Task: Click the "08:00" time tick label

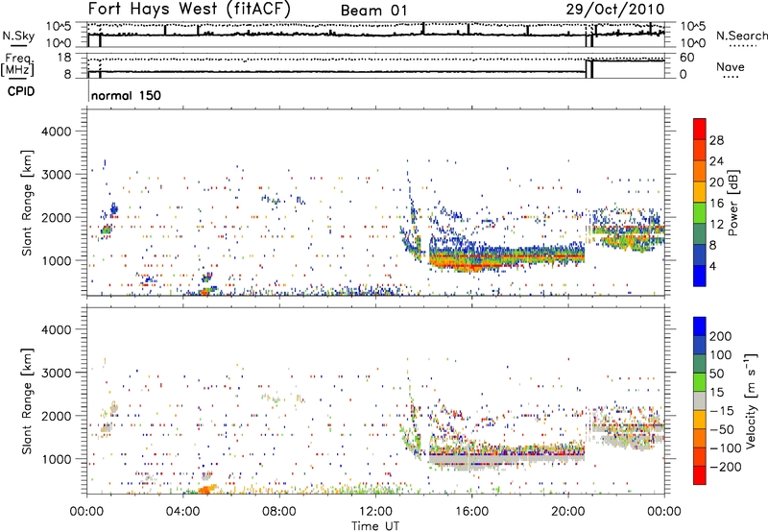Action: tap(279, 512)
